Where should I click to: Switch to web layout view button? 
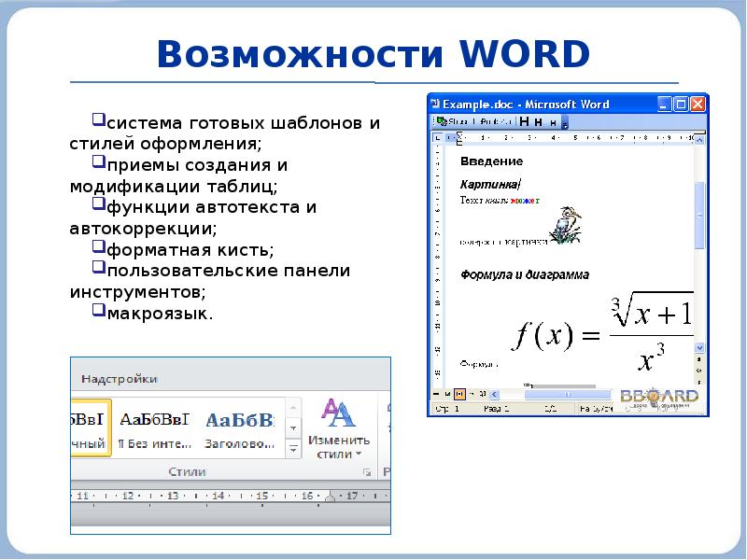click(447, 394)
